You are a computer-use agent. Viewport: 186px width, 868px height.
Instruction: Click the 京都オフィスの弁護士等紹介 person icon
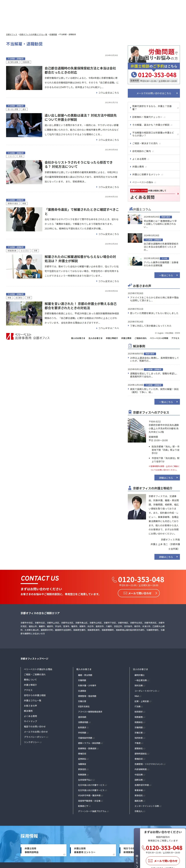click(130, 488)
